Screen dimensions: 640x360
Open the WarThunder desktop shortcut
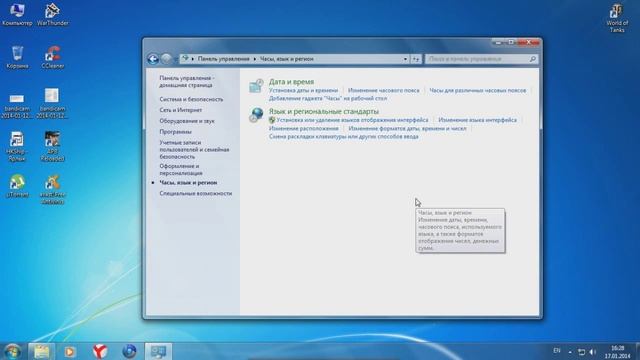click(53, 14)
